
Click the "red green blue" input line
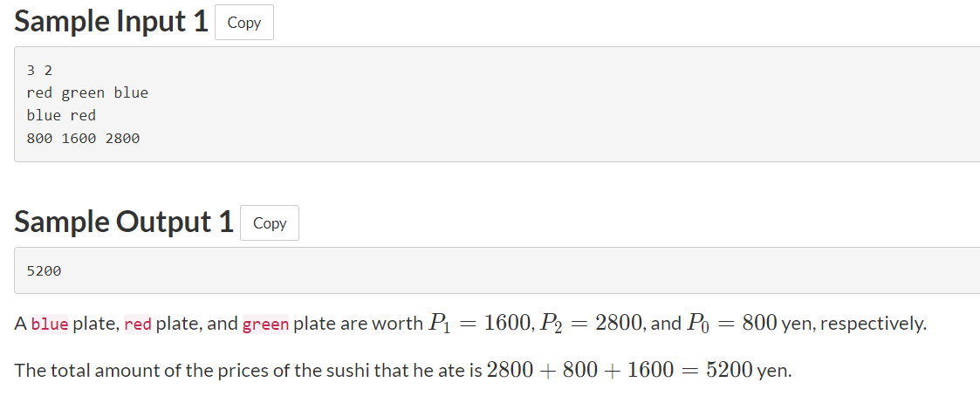(x=87, y=92)
